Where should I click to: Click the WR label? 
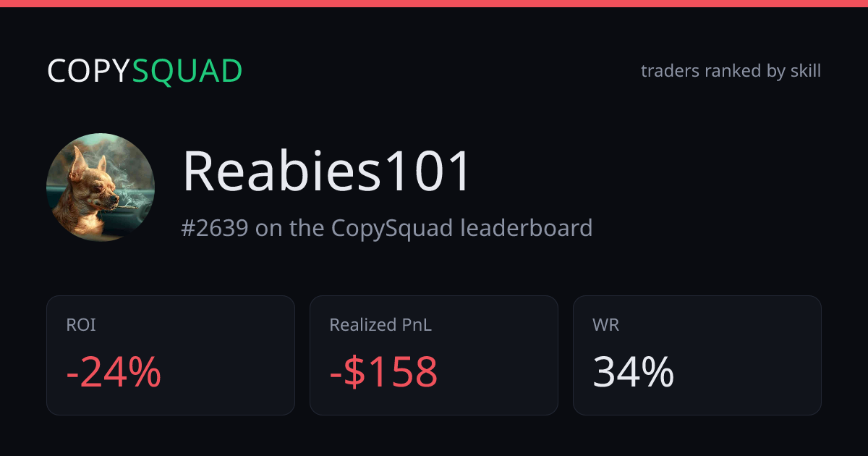coord(605,325)
